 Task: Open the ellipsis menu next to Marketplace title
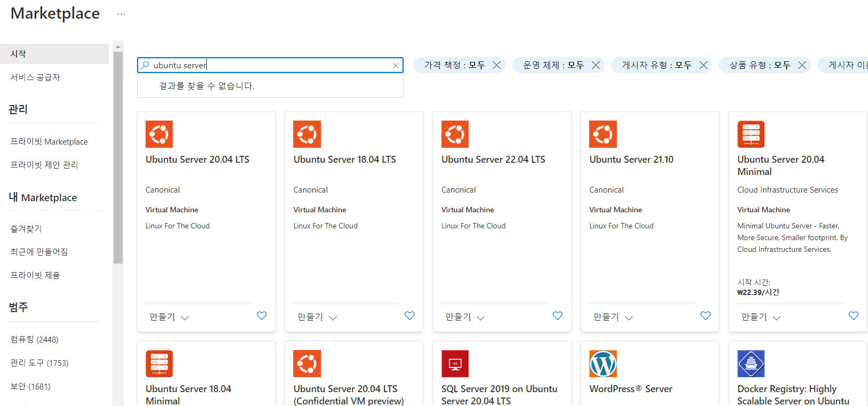(x=121, y=14)
